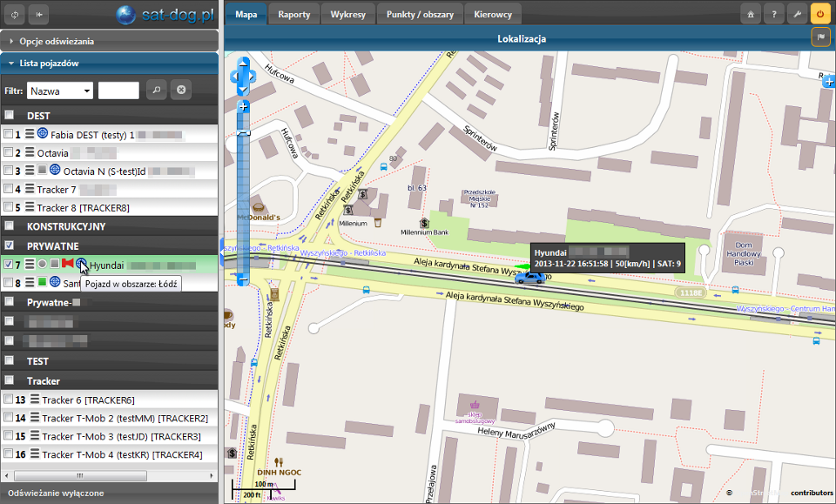This screenshot has height=504, width=836.
Task: Open settings with the wrench icon
Action: tap(796, 14)
